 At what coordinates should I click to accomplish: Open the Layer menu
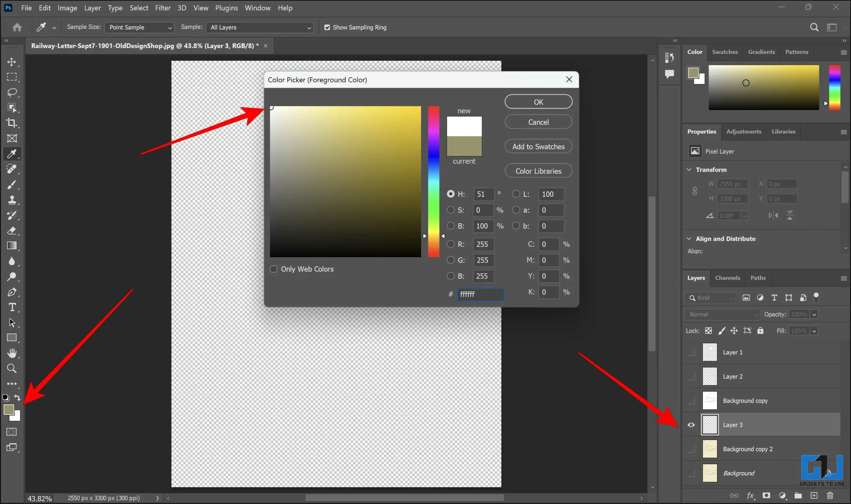(92, 8)
